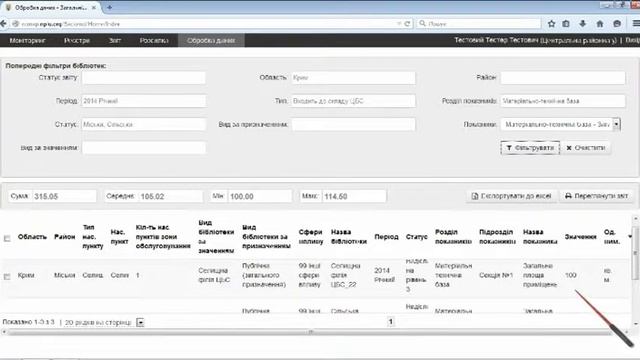Click the Вид за призначенням field

353,124
